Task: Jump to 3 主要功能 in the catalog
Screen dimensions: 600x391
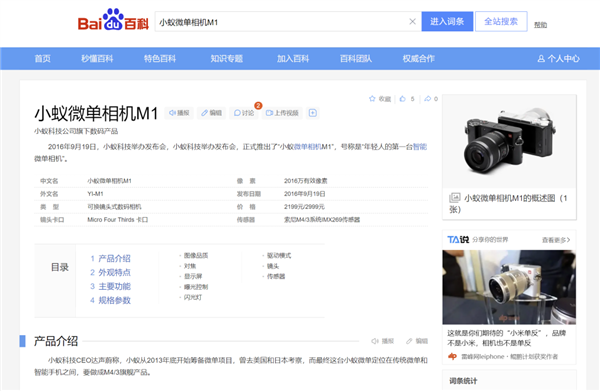Action: click(x=111, y=286)
